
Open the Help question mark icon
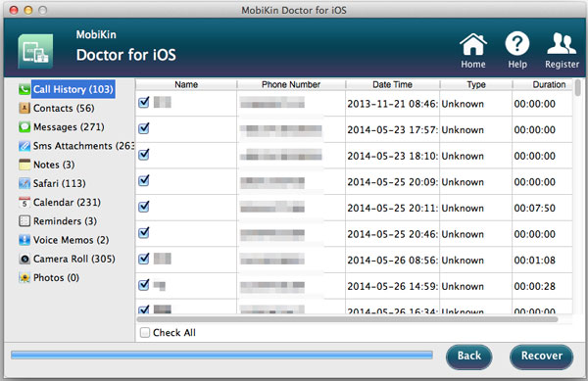point(517,43)
